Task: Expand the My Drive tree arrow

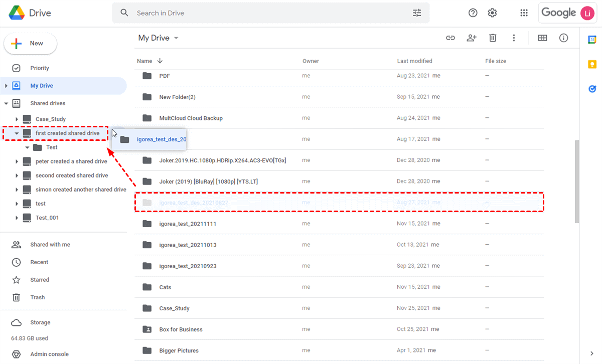Action: tap(6, 86)
